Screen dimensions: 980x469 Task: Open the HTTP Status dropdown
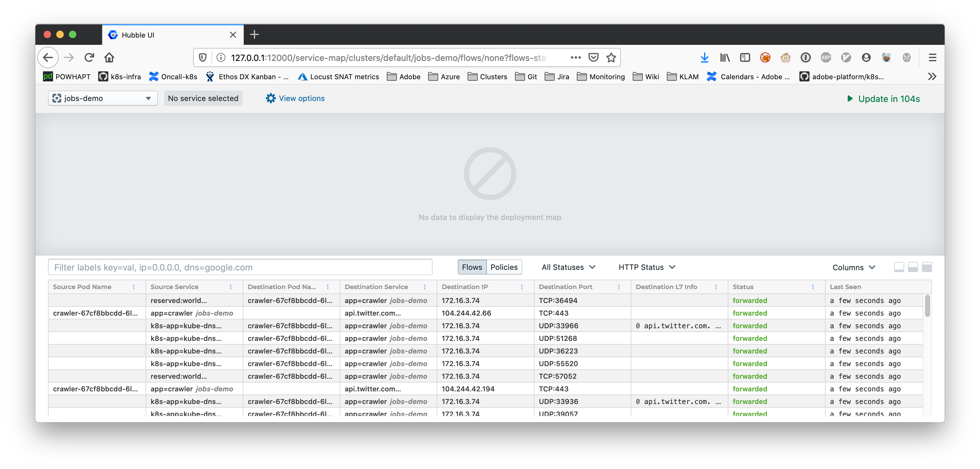tap(646, 267)
